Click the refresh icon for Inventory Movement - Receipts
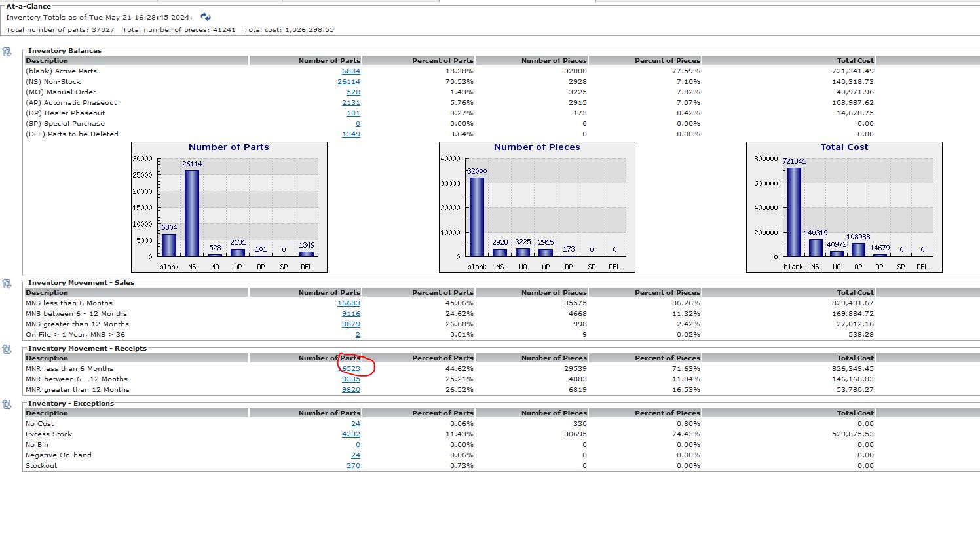The image size is (980, 536). (x=7, y=350)
